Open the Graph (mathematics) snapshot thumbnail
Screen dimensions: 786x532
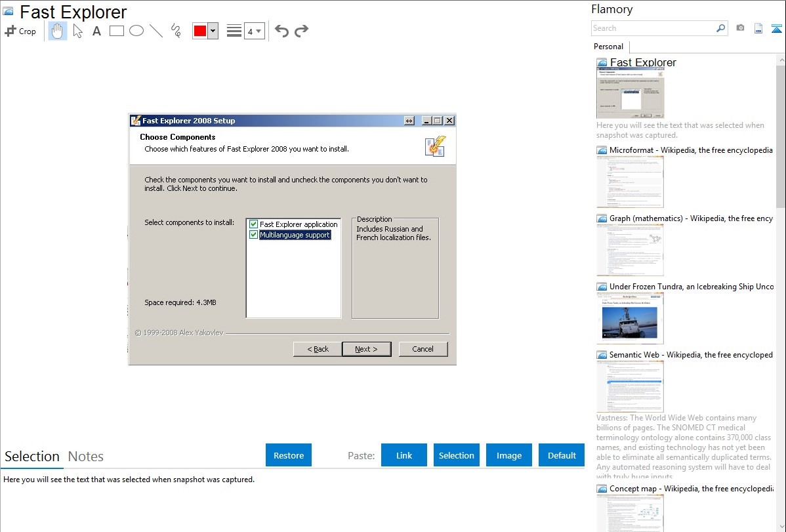coord(631,250)
